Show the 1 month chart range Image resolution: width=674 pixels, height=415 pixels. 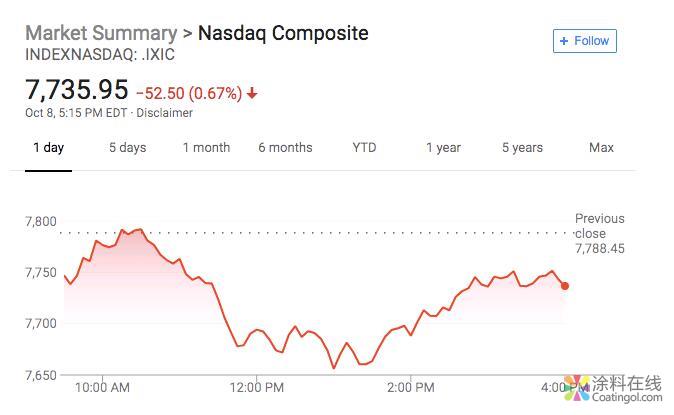coord(206,148)
